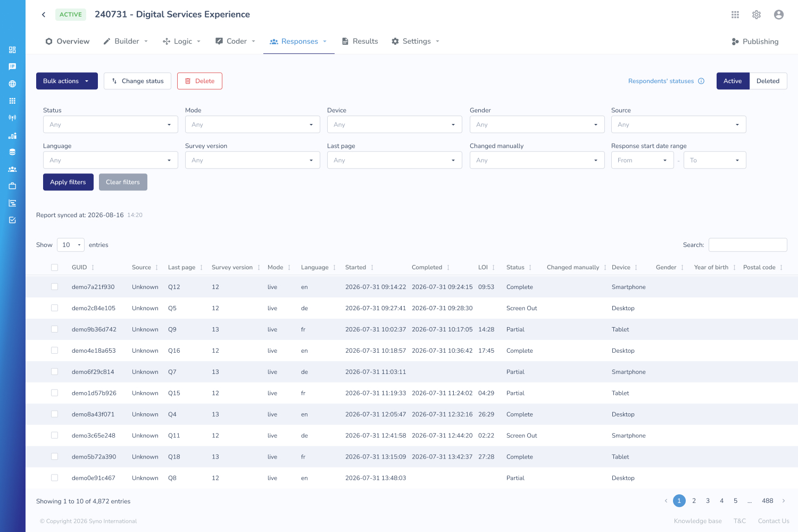Click the red Delete button
This screenshot has height=532, width=798.
coord(199,81)
